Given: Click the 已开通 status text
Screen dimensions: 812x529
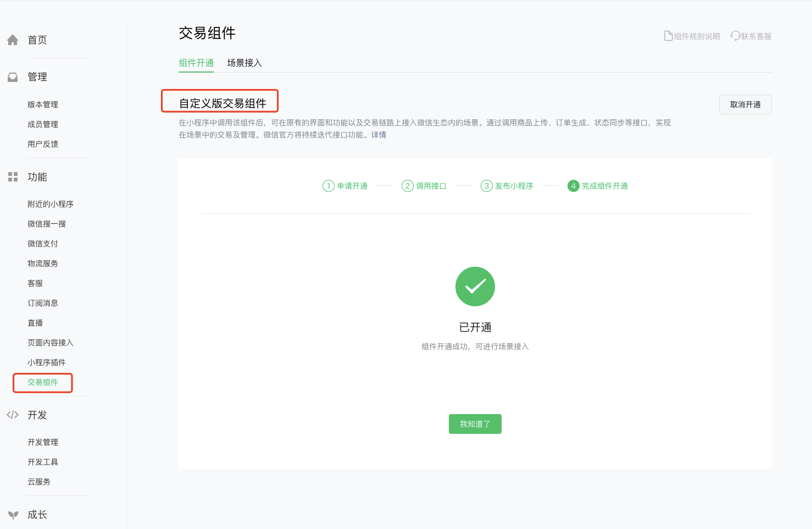Looking at the screenshot, I should (475, 327).
